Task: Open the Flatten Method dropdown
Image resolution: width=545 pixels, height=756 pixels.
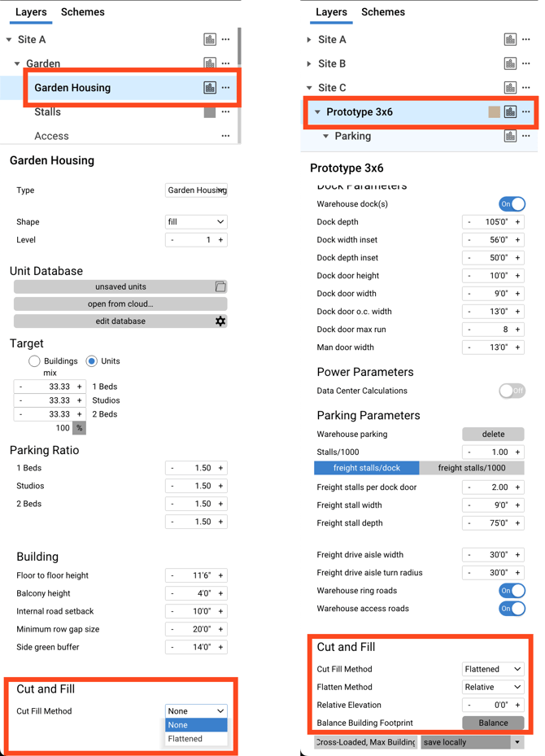Action: coord(493,687)
